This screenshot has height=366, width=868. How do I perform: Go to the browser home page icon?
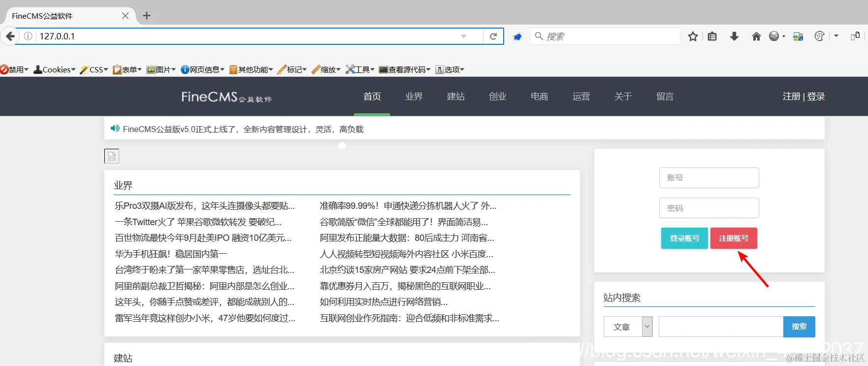click(756, 36)
